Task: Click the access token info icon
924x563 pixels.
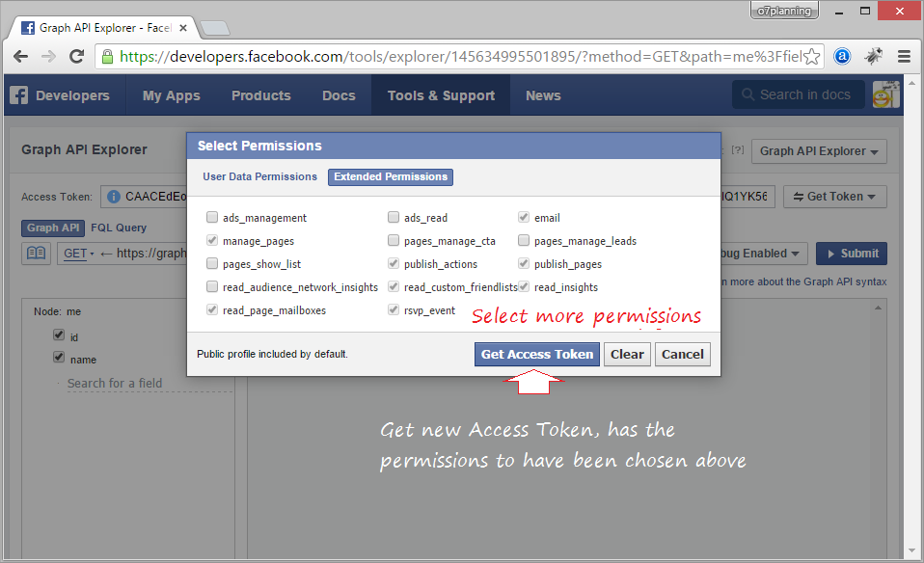Action: 114,197
